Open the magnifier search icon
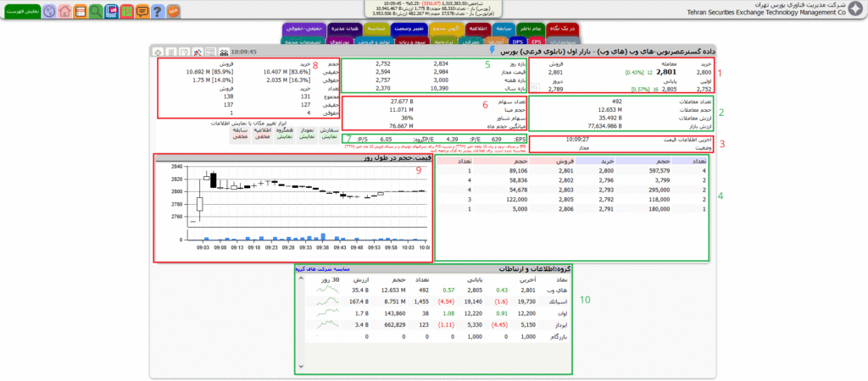 click(96, 11)
